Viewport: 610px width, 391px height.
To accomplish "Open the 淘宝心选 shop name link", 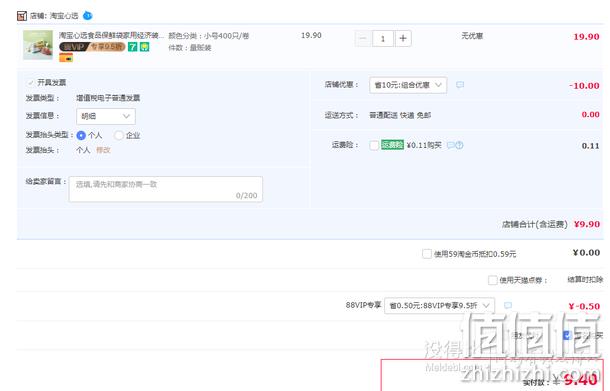I will [64, 16].
